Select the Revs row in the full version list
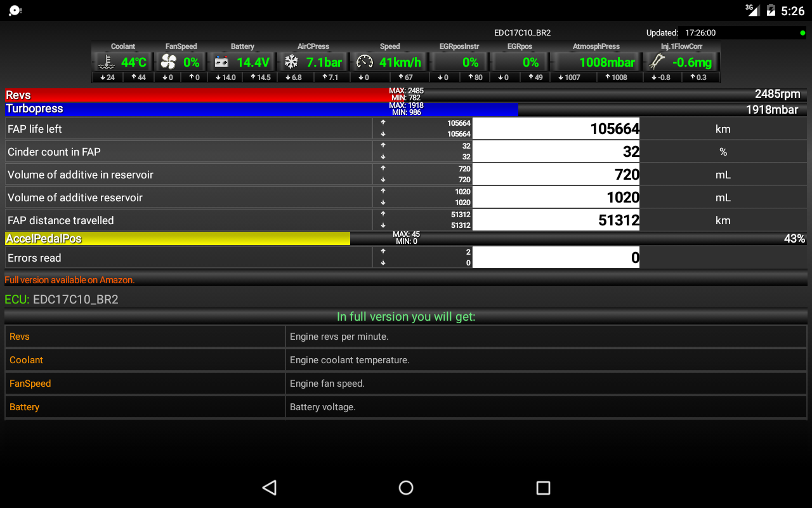 click(406, 337)
